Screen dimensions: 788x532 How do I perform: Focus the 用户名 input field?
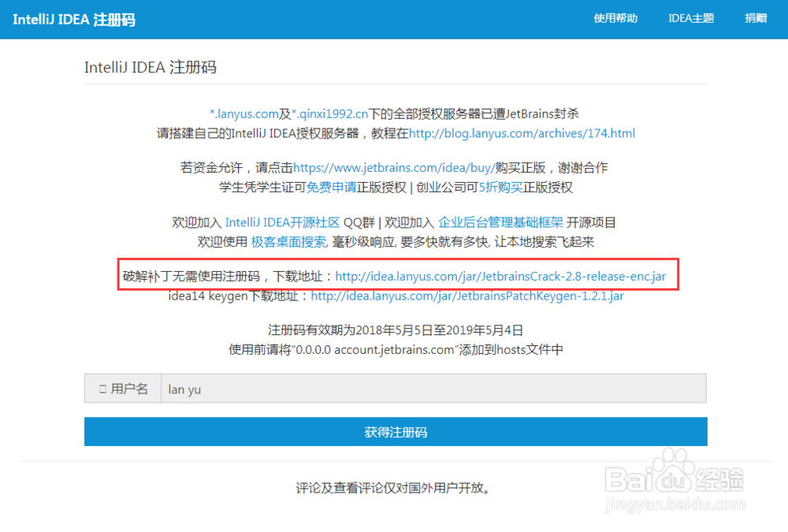coord(433,389)
